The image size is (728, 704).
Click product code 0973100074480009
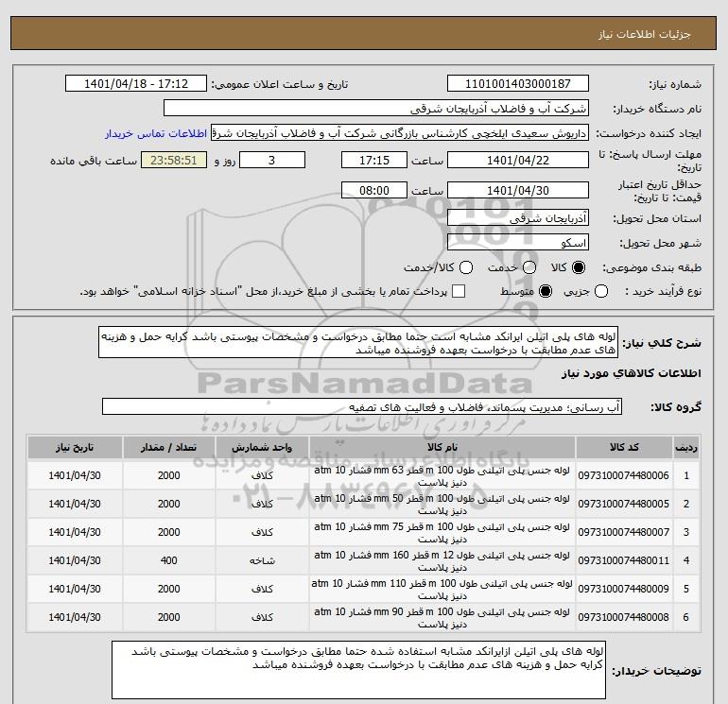[624, 589]
